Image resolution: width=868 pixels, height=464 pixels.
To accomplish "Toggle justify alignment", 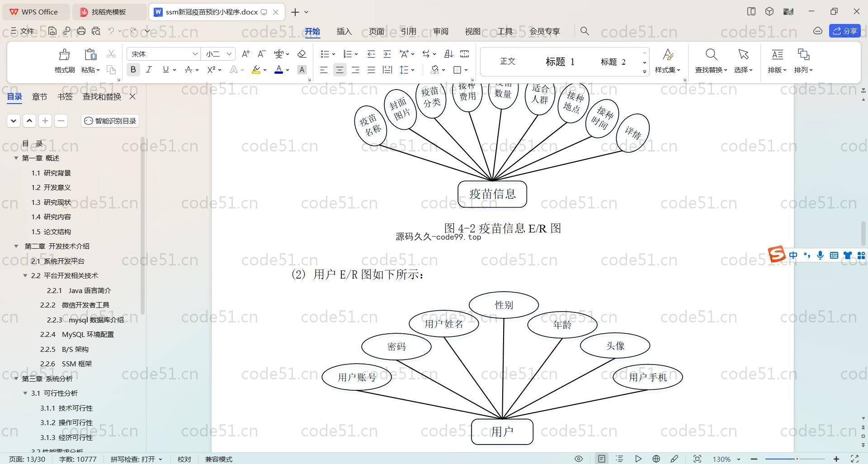I will 371,70.
